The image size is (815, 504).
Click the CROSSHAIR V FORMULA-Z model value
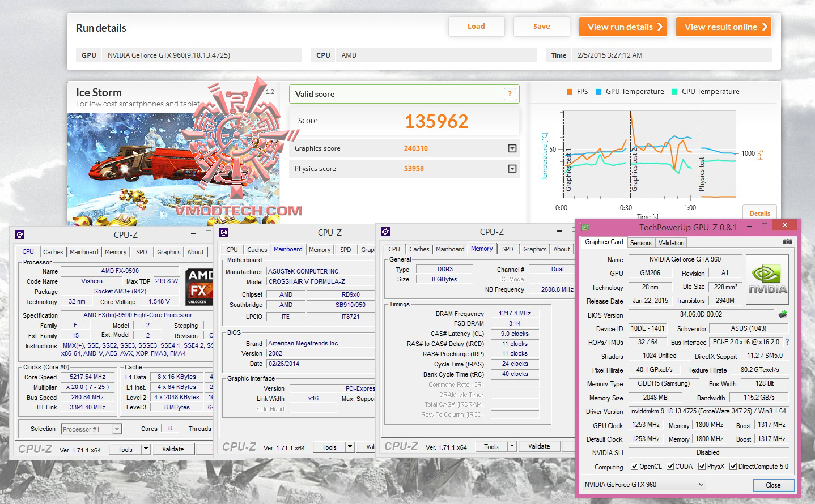[320, 281]
